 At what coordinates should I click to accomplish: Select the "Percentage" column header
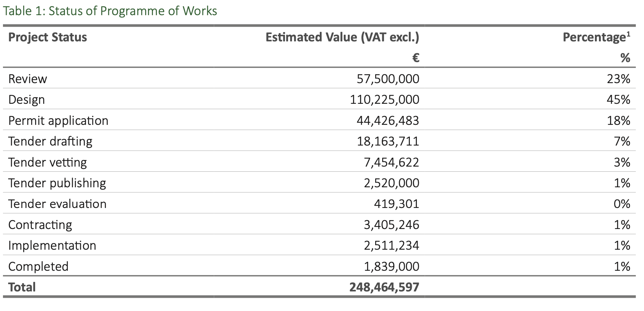pos(593,37)
